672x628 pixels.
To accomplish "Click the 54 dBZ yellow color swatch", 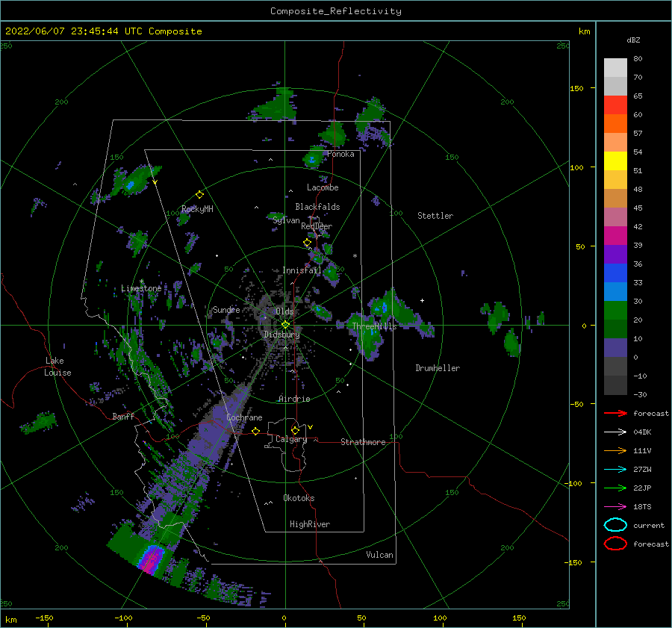I will point(615,161).
